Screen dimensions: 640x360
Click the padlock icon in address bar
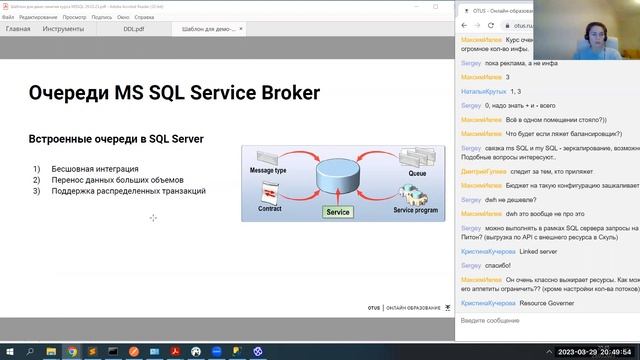pos(507,25)
